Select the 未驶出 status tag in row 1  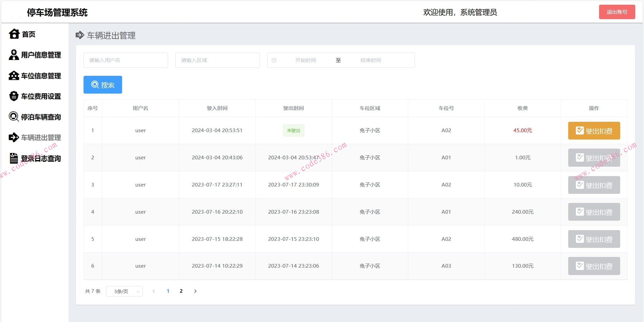(x=293, y=130)
